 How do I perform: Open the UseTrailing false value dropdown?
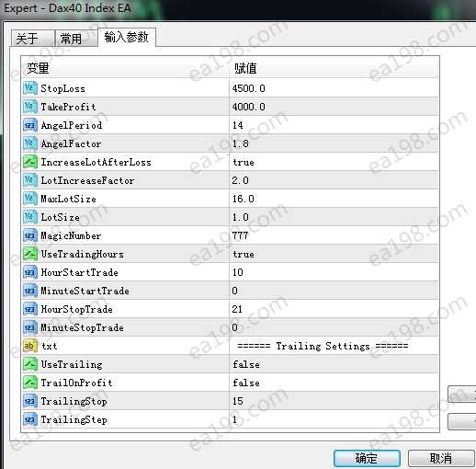[334, 364]
